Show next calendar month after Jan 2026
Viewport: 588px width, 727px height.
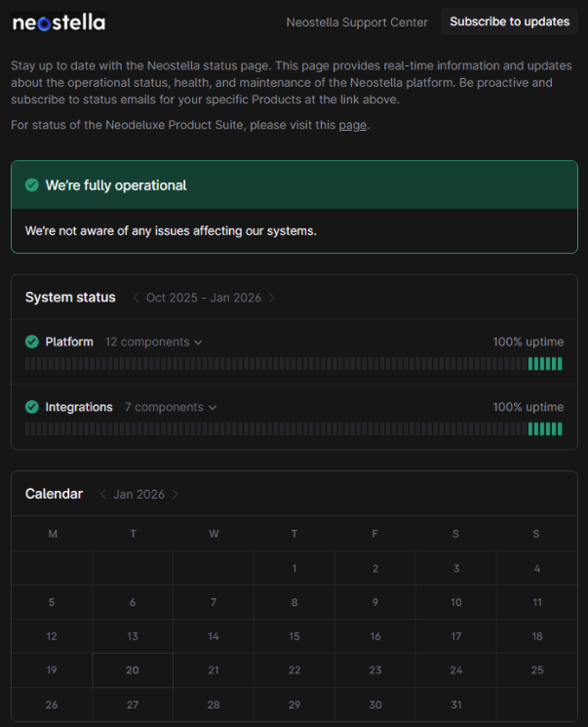click(176, 494)
